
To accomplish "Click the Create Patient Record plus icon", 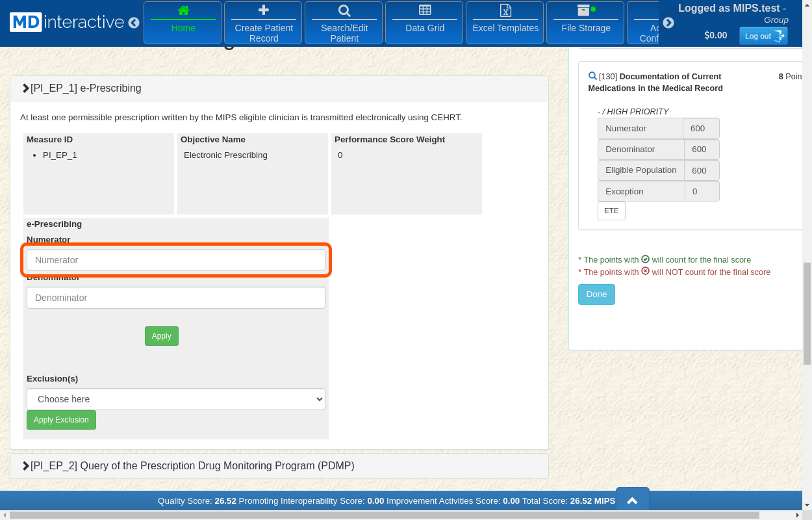I will point(264,10).
